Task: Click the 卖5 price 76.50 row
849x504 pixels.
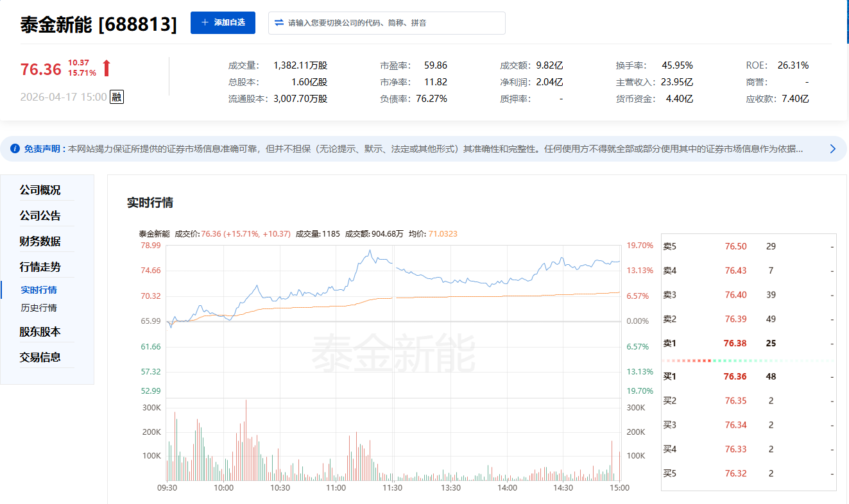Action: click(748, 246)
